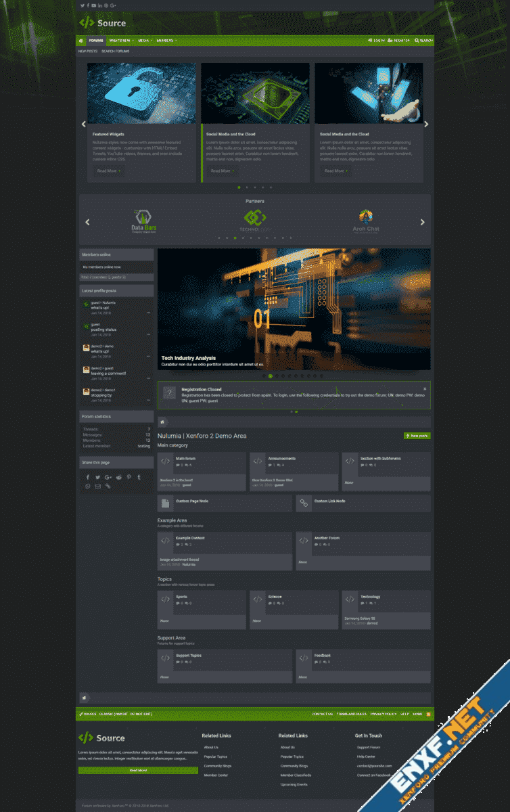Share page via Reddit icon

click(x=118, y=477)
